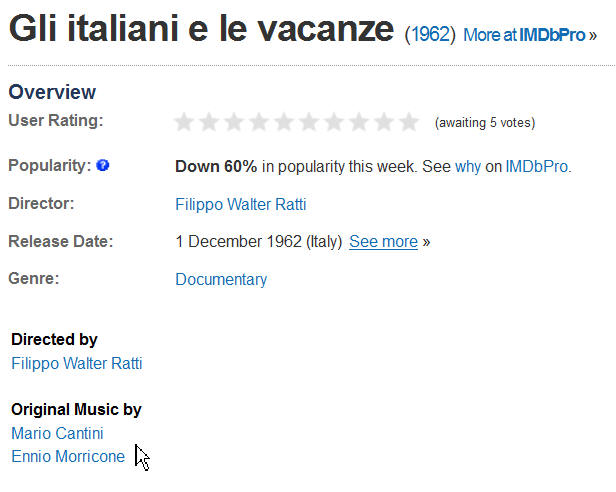Give the film a four-star rating
The height and width of the screenshot is (492, 616).
point(259,122)
